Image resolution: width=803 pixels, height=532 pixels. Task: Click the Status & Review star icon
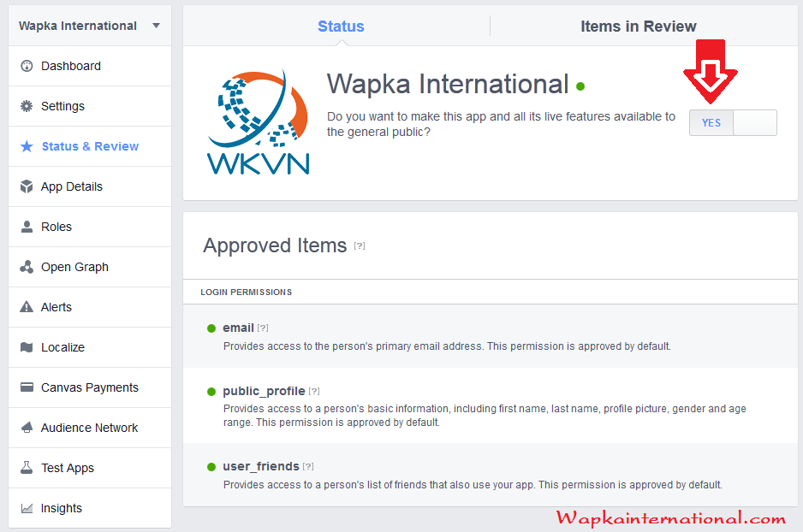pos(27,146)
